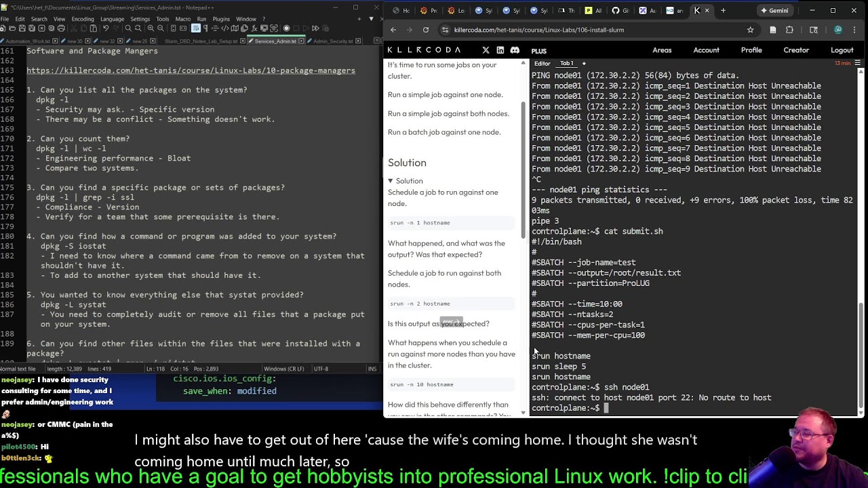Click INS mode in Notepad++ status bar

point(372,369)
